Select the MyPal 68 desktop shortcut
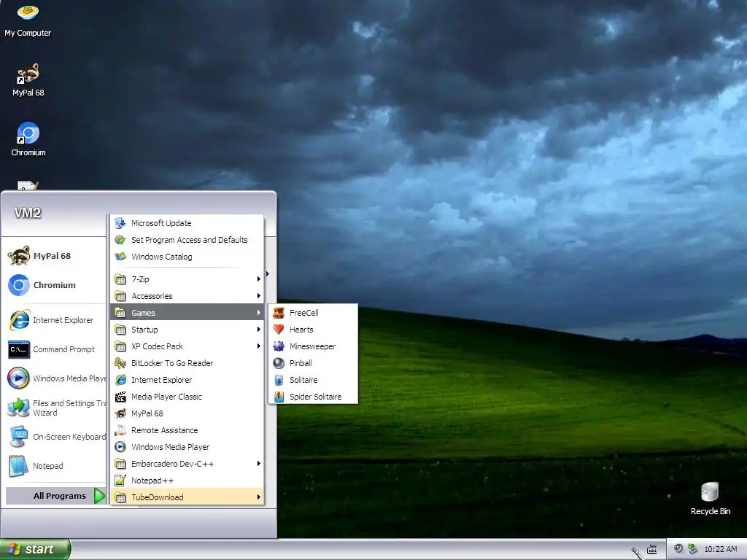Image resolution: width=747 pixels, height=560 pixels. [28, 80]
